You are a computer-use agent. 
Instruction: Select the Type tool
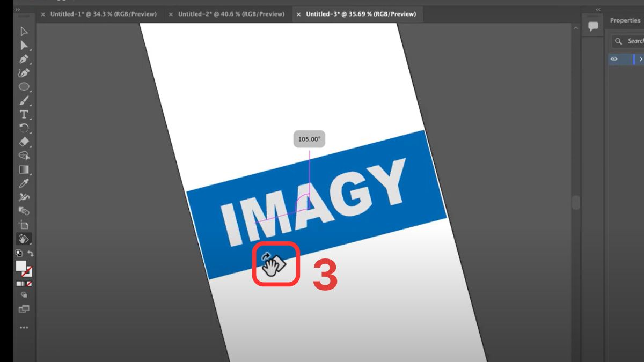24,114
